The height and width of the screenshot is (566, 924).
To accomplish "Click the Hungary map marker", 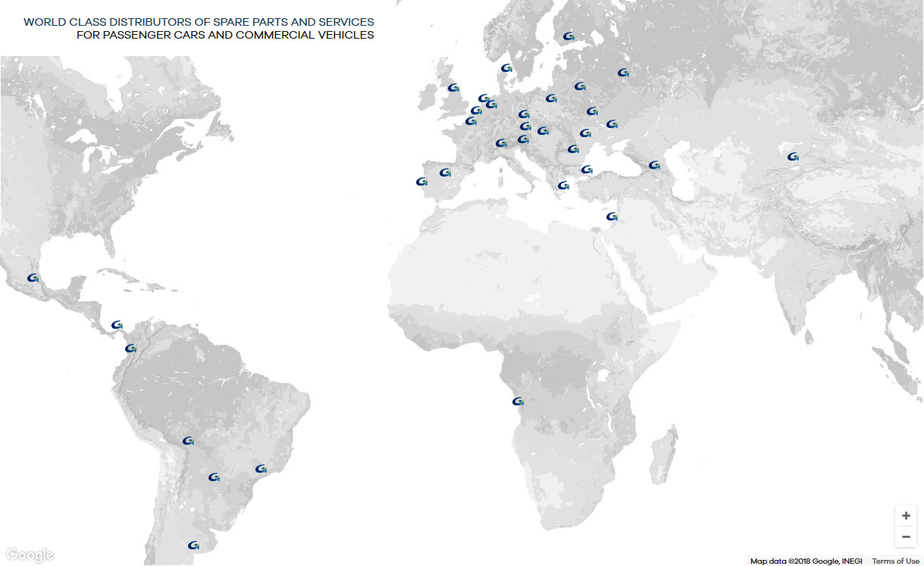I will point(543,131).
